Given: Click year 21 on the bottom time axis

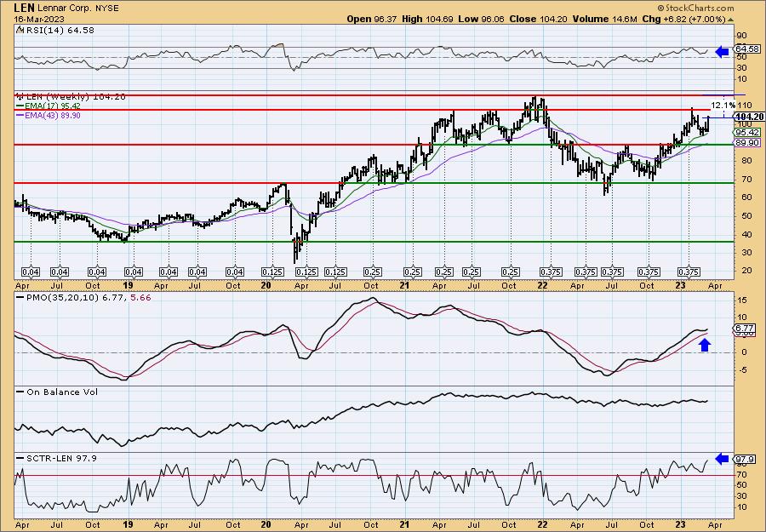Looking at the screenshot, I should (x=404, y=524).
